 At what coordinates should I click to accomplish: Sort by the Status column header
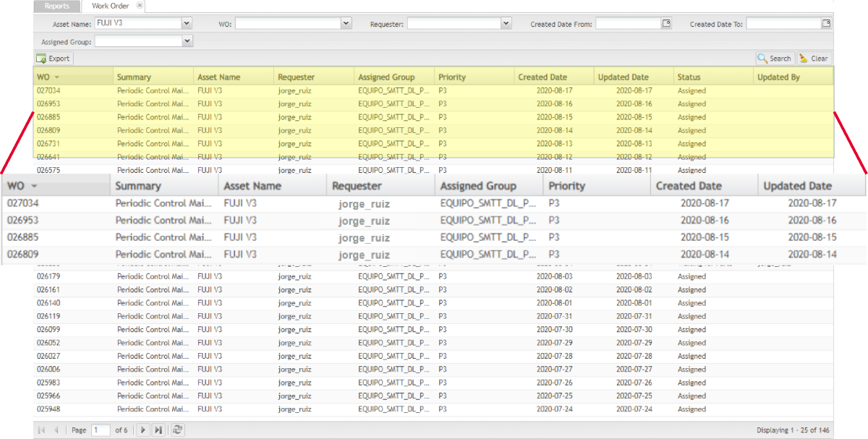(x=715, y=77)
